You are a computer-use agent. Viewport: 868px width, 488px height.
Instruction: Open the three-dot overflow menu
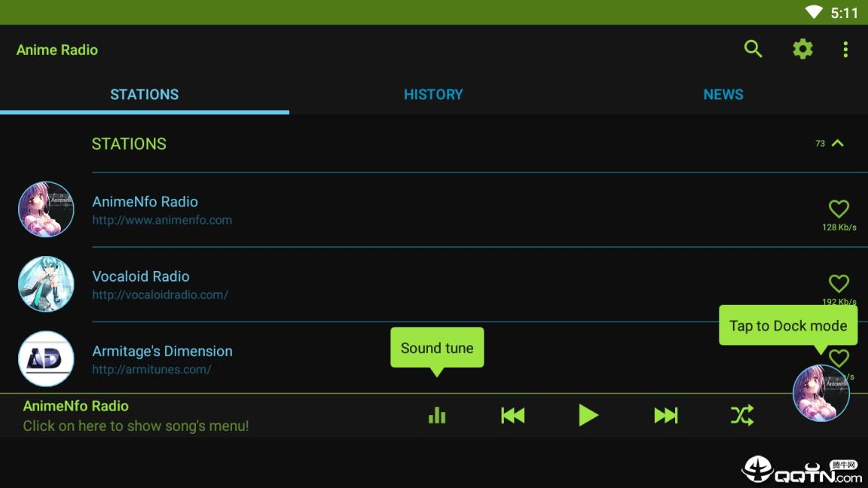click(x=845, y=50)
